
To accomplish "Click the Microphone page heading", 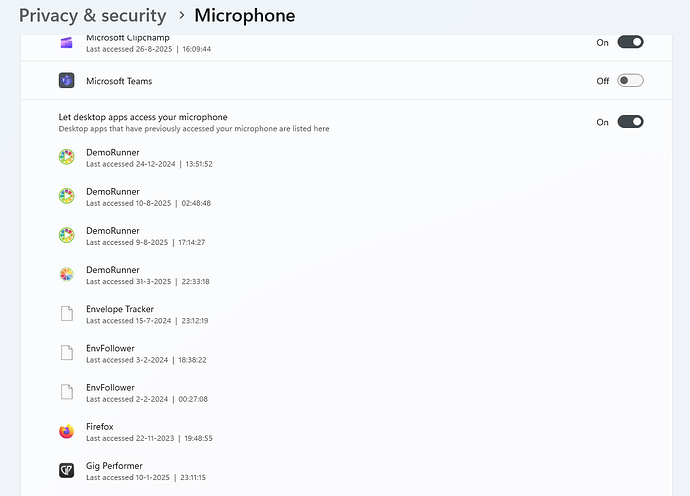I will (x=244, y=15).
